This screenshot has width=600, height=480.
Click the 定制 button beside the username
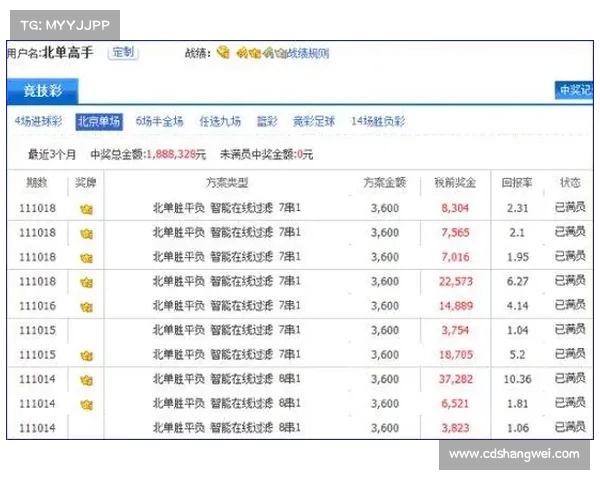tap(123, 52)
